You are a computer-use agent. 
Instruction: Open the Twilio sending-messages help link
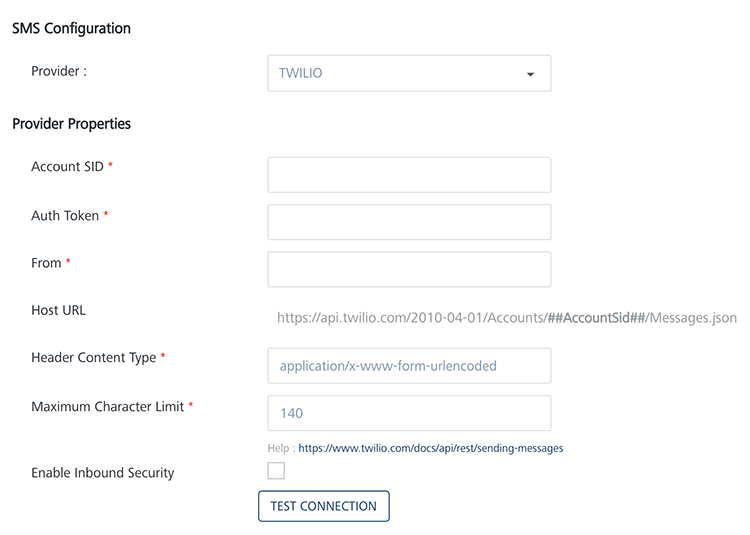430,449
